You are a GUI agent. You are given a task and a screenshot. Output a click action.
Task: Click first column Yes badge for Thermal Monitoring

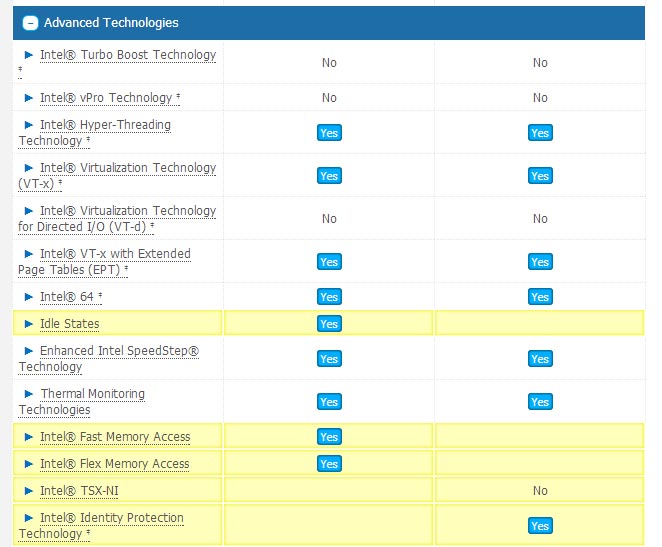point(329,402)
